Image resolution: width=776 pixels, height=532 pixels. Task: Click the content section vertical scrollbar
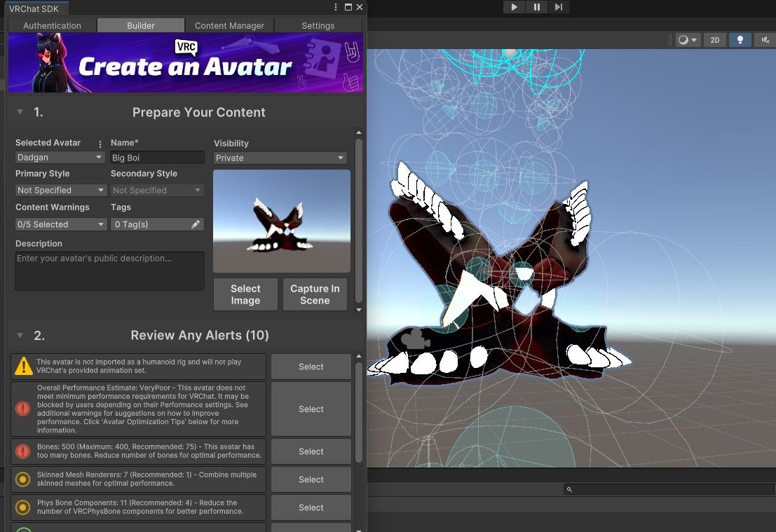click(x=359, y=220)
